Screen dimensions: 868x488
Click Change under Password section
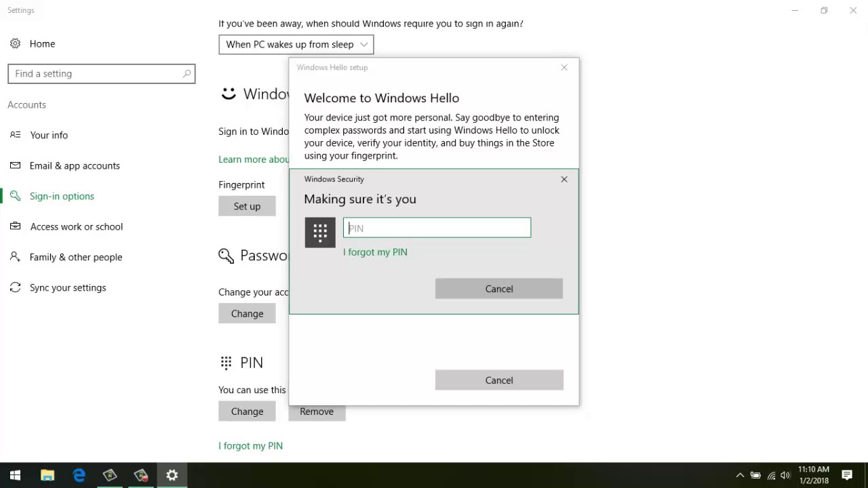point(247,313)
